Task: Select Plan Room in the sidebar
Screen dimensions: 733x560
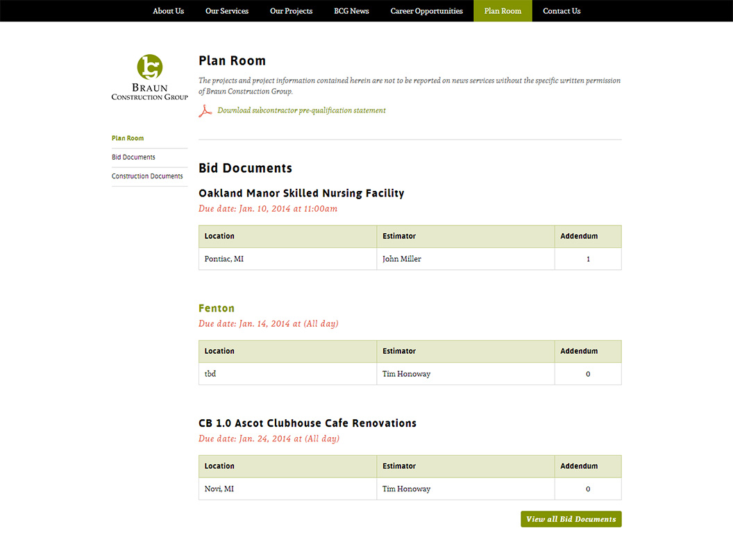Action: click(x=128, y=139)
